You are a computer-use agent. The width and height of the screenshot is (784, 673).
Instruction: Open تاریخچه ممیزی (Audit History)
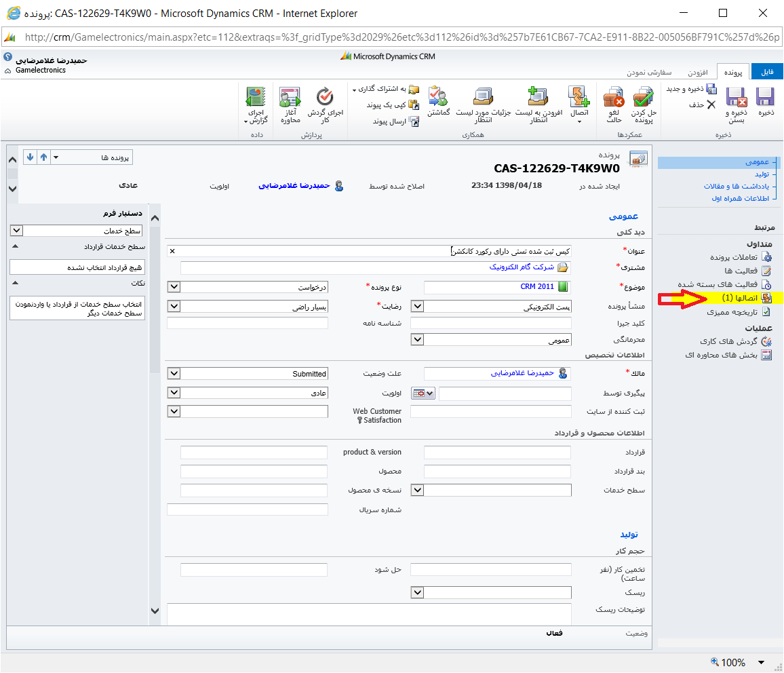click(x=738, y=312)
